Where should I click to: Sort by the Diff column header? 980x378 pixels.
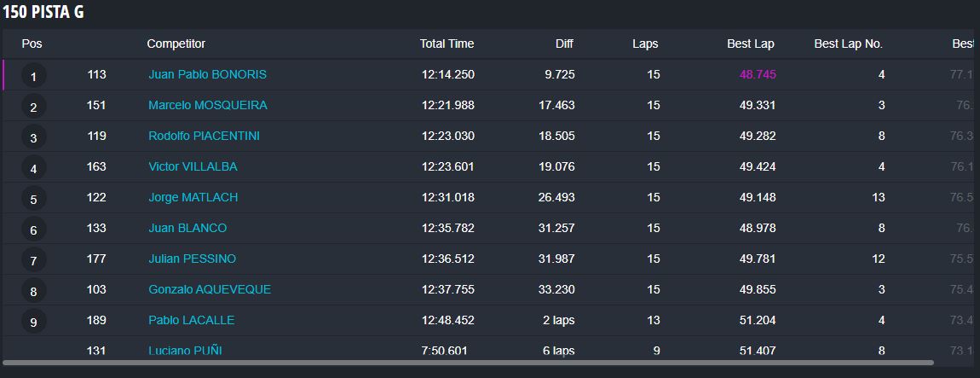564,44
